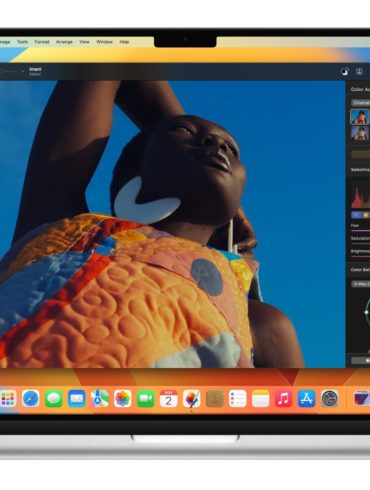Open the Messages app in Dock
Image resolution: width=370 pixels, height=490 pixels.
(54, 399)
